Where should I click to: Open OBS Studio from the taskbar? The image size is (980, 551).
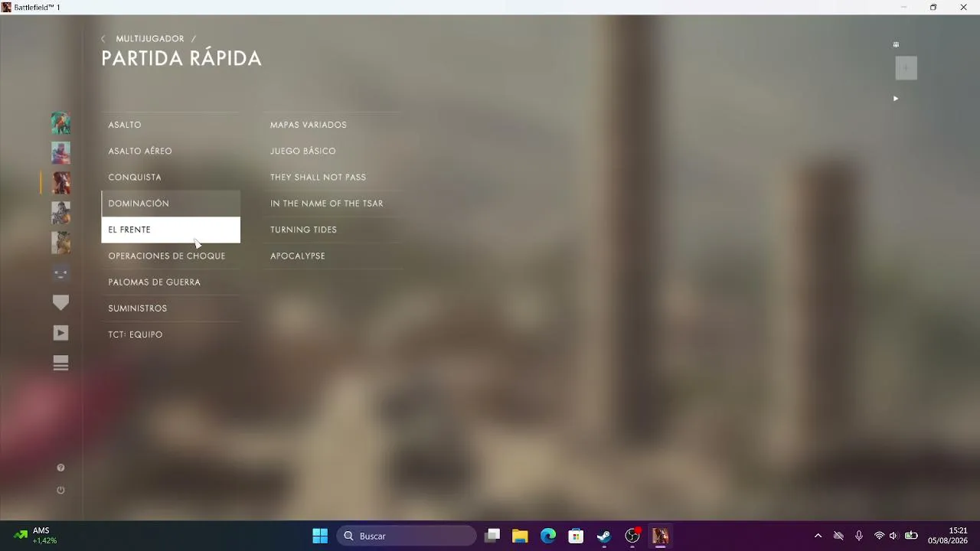pos(632,536)
